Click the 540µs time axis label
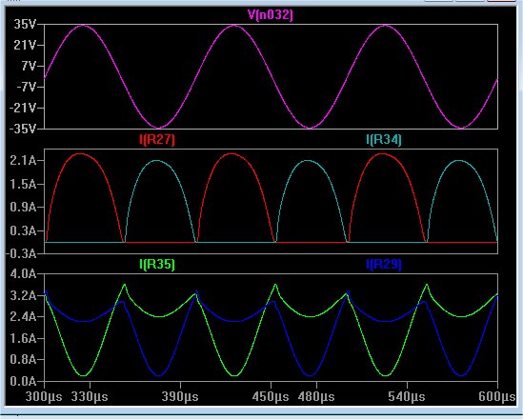The image size is (523, 420). tap(407, 396)
